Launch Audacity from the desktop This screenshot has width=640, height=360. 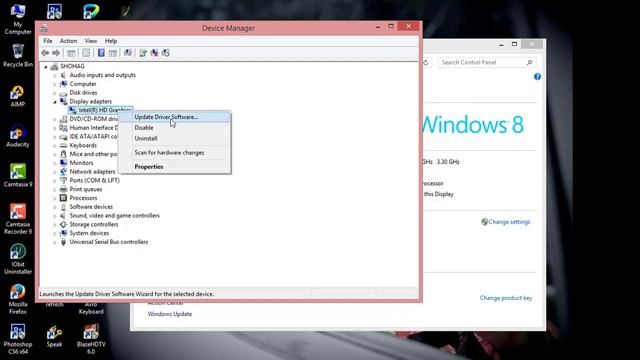tap(18, 136)
